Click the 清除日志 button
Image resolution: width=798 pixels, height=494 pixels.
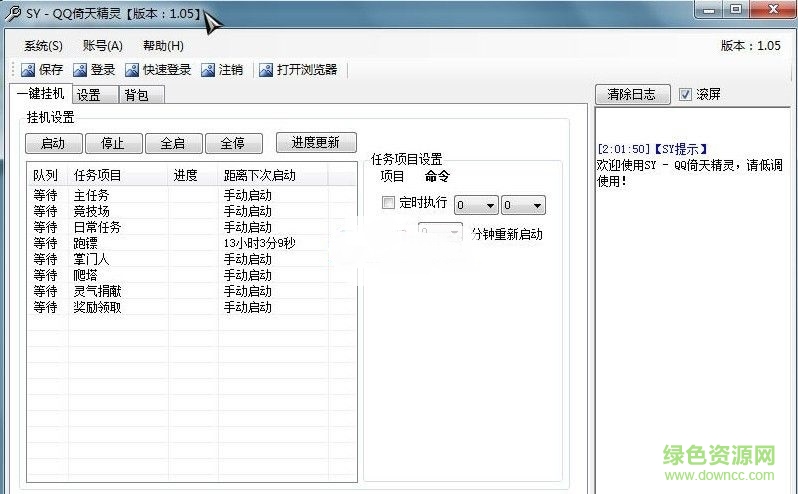(x=633, y=94)
